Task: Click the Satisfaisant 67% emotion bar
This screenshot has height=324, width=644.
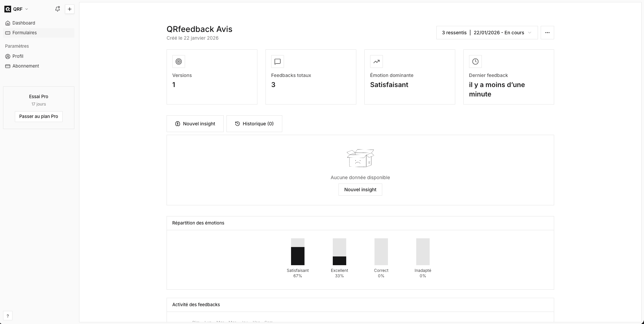Action: (298, 252)
